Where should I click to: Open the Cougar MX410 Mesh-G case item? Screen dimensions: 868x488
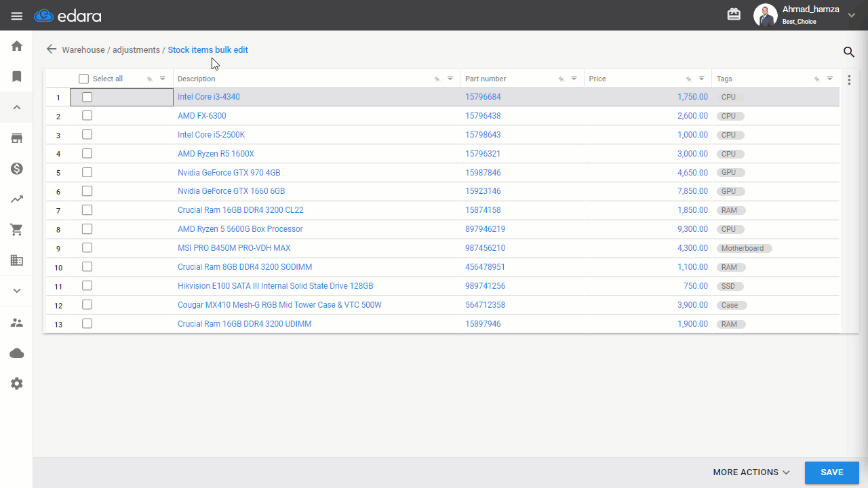[279, 305]
